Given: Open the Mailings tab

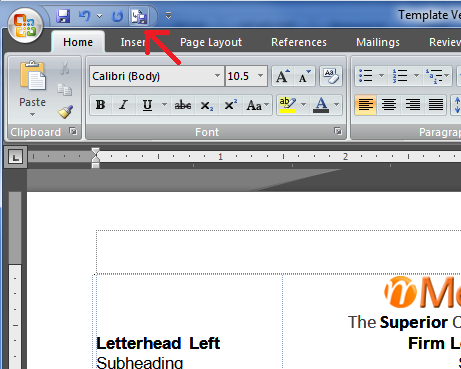Looking at the screenshot, I should pyautogui.click(x=378, y=42).
